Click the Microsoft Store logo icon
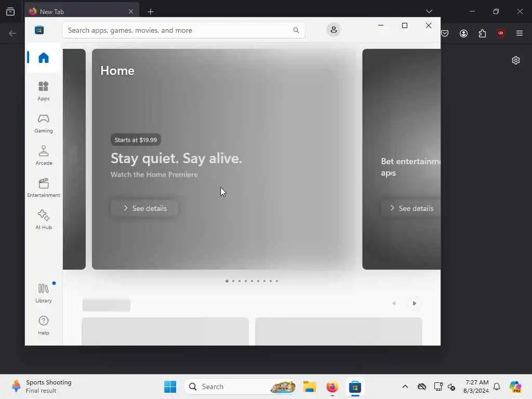Screen dimensions: 532x399 (39, 30)
